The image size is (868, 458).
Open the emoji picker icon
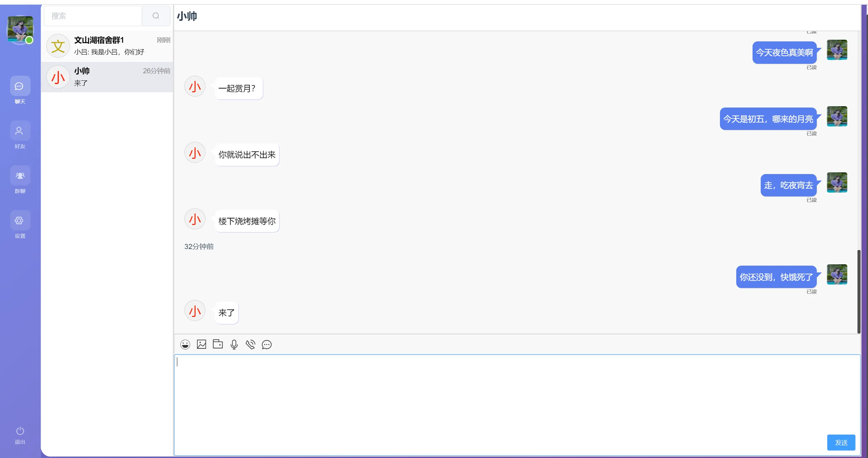[185, 345]
